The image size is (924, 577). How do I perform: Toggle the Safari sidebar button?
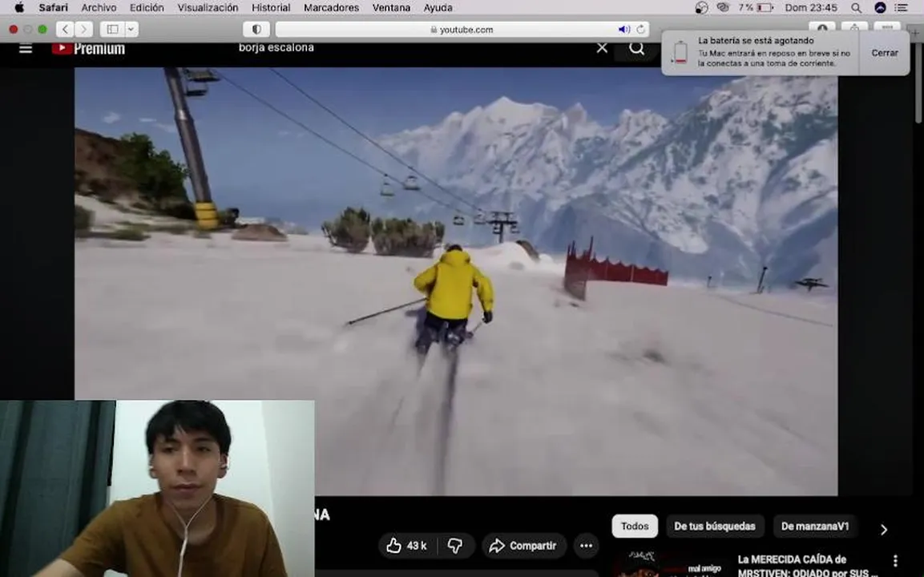tap(112, 29)
